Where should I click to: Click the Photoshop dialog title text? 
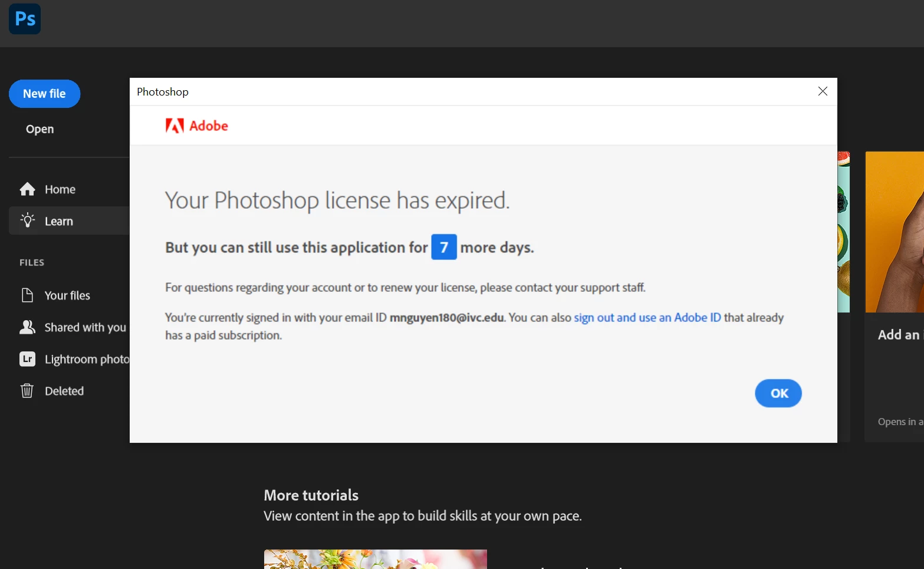(163, 92)
